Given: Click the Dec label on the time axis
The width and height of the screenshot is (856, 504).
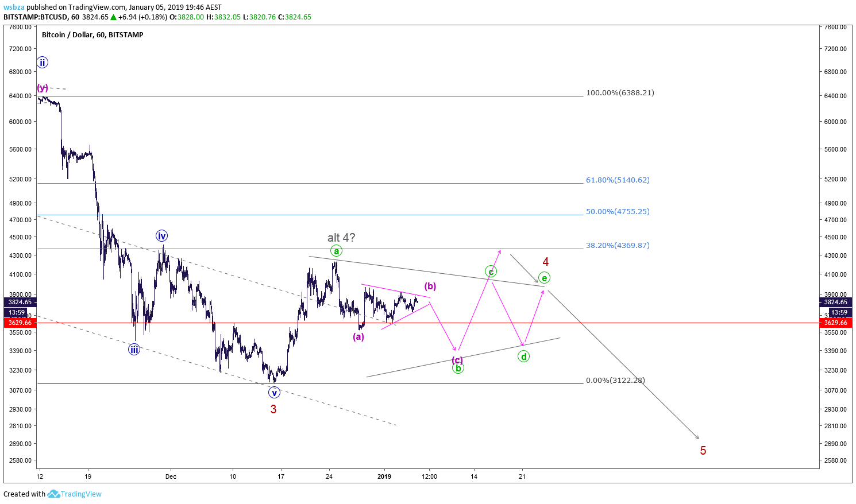Looking at the screenshot, I should (x=171, y=476).
